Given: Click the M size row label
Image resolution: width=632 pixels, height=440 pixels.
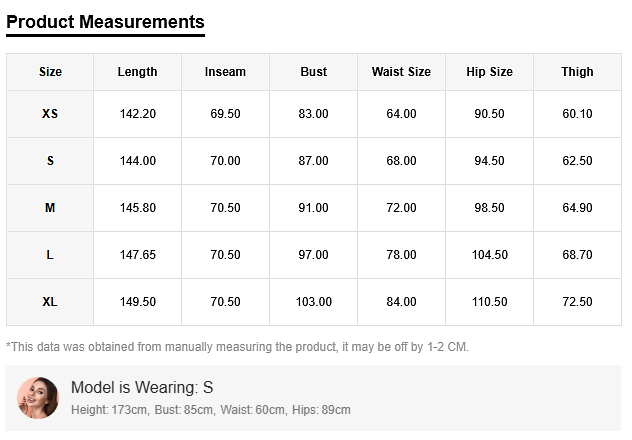Looking at the screenshot, I should pos(50,208).
